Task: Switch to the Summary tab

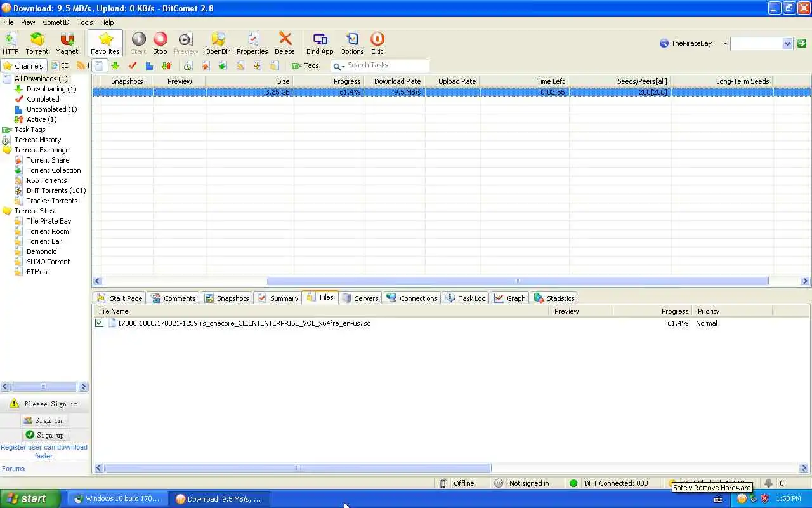Action: (x=278, y=298)
